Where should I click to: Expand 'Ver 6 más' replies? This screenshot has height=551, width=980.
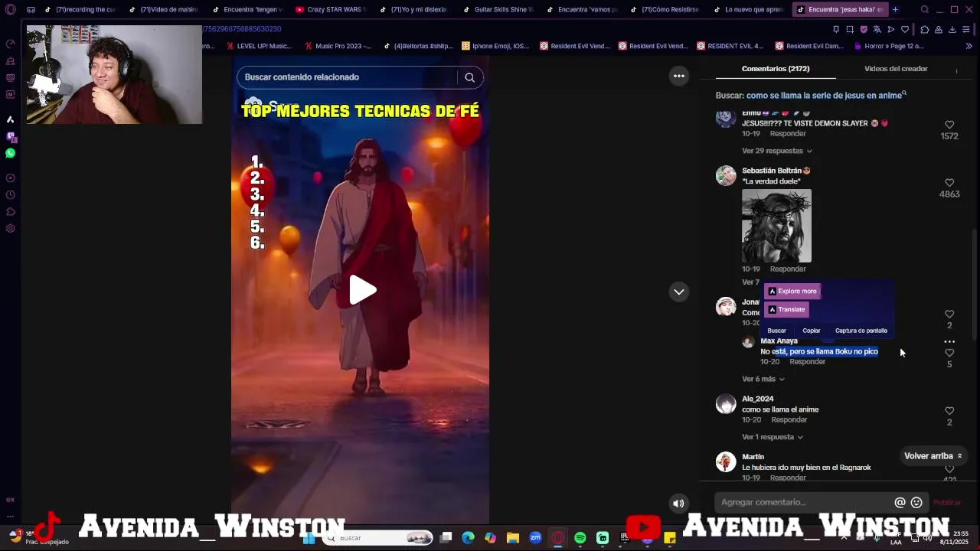pos(763,379)
